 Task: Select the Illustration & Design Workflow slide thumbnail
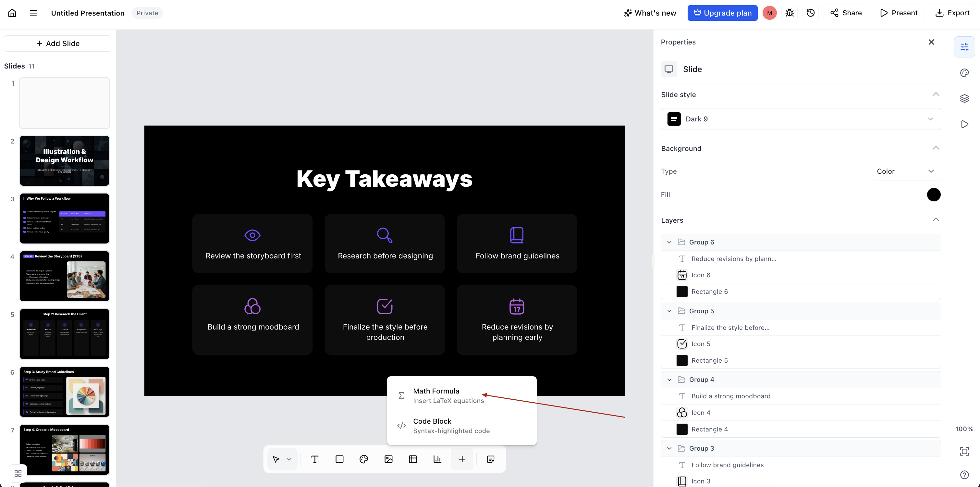click(x=65, y=161)
